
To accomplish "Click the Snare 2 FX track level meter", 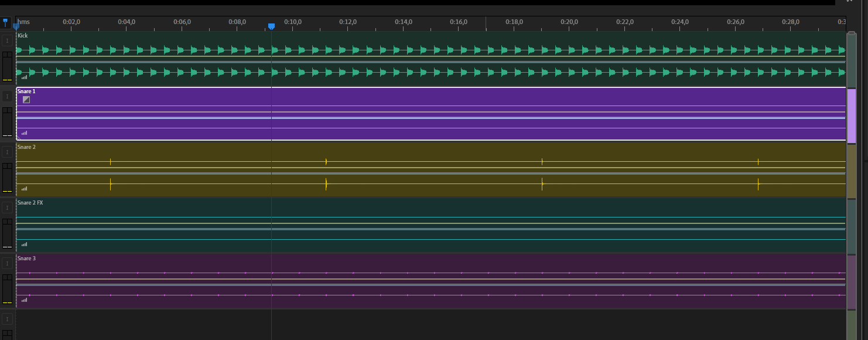I will (7, 233).
